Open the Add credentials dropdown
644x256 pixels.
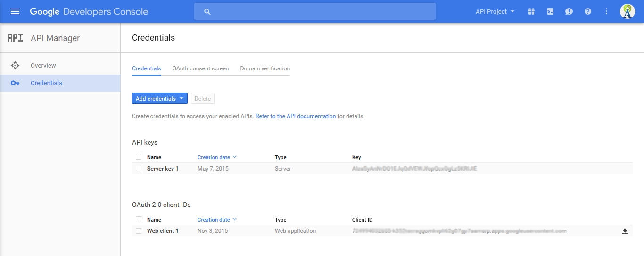tap(160, 98)
